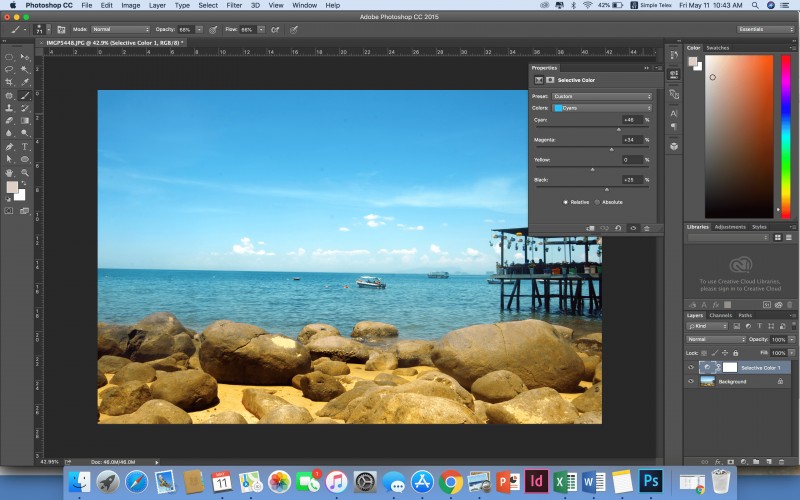This screenshot has height=500, width=800.
Task: Toggle visibility of the Background layer
Action: pyautogui.click(x=690, y=381)
